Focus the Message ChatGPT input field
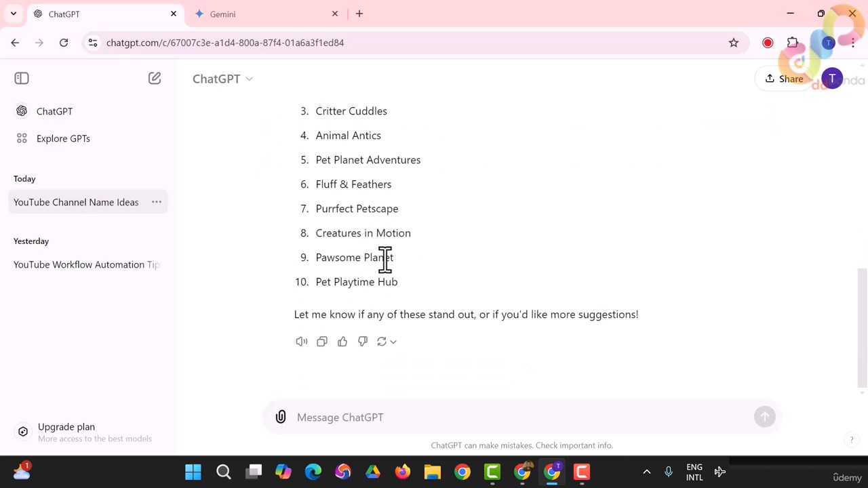The height and width of the screenshot is (488, 868). coord(522,418)
